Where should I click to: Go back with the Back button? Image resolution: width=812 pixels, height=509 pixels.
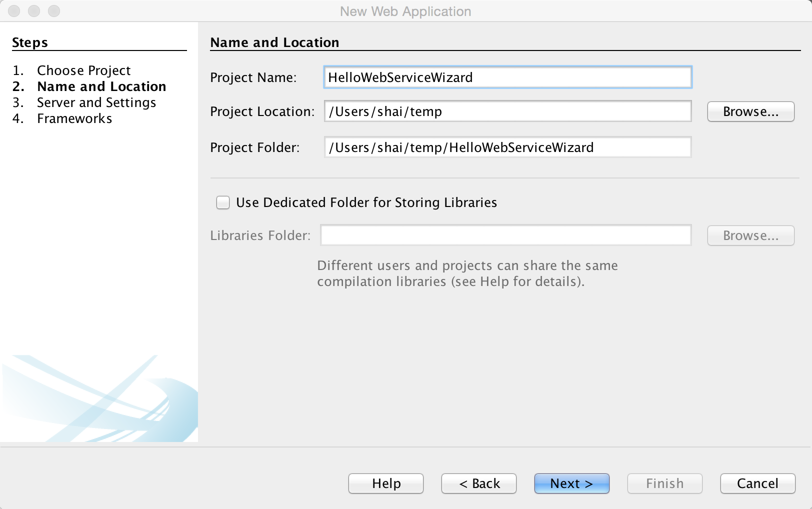coord(478,483)
